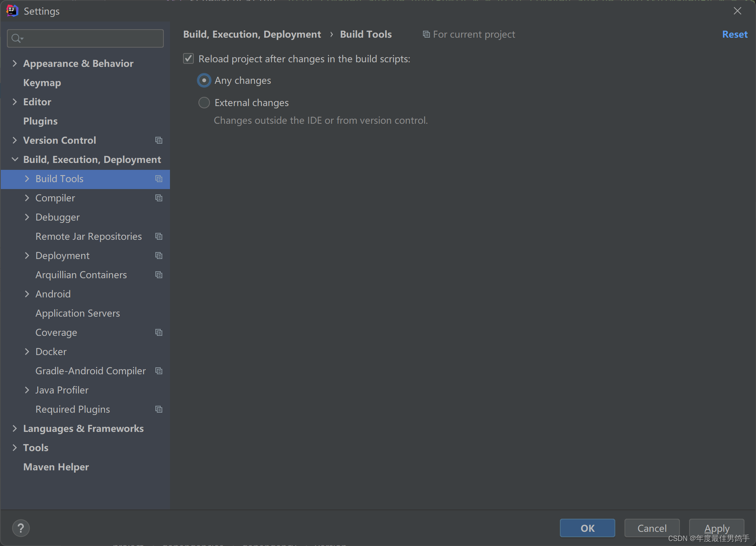Click the search magnifier icon in settings
The image size is (756, 546).
tap(16, 38)
